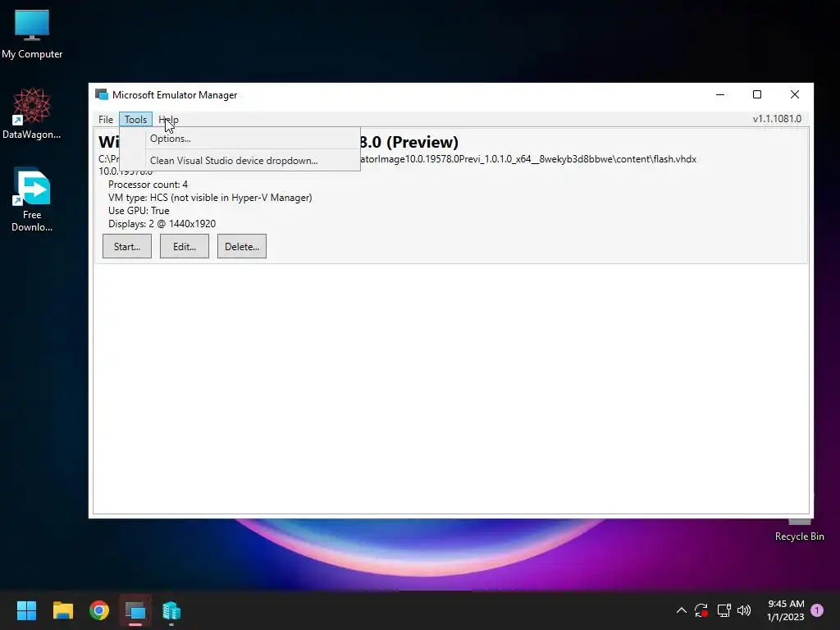Screen dimensions: 840x630
Task: Click the Displays: 2 @ 1440x1920 line
Action: point(162,224)
